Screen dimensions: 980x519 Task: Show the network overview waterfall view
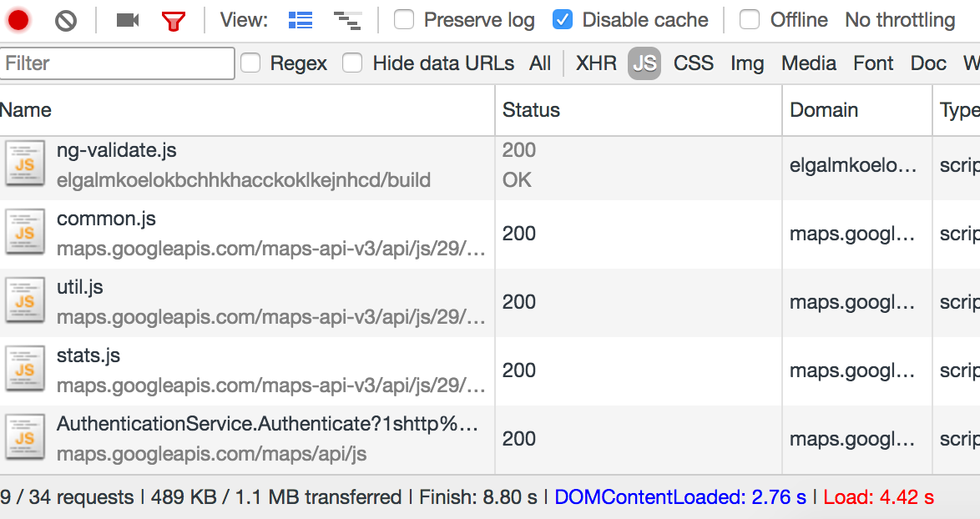pyautogui.click(x=348, y=18)
